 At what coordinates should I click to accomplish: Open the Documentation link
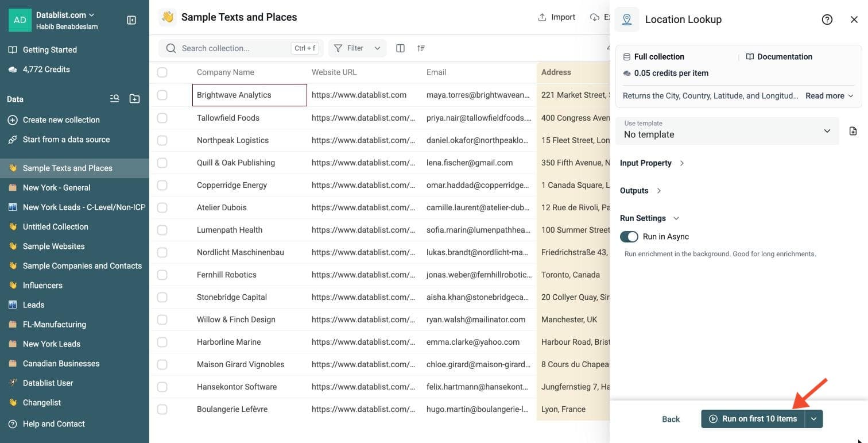click(x=779, y=57)
